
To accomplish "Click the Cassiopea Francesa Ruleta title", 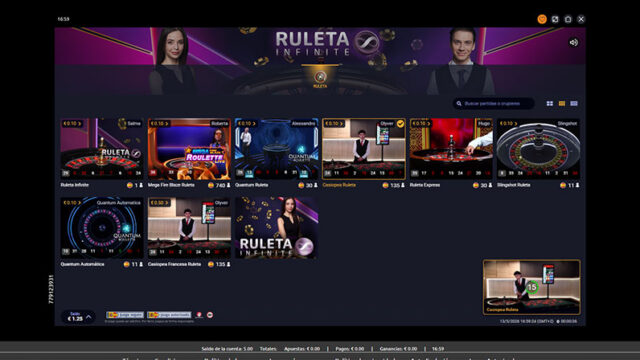I will point(174,264).
